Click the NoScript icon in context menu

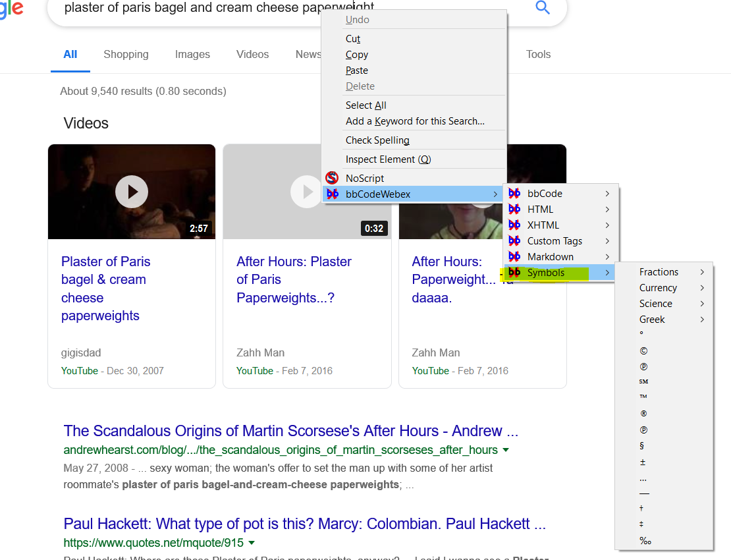[332, 178]
